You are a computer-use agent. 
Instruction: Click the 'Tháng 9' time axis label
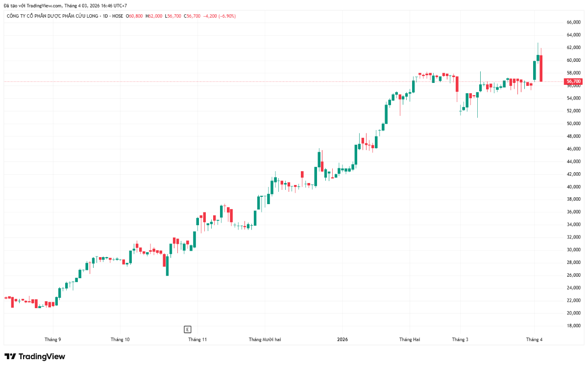[x=53, y=340]
